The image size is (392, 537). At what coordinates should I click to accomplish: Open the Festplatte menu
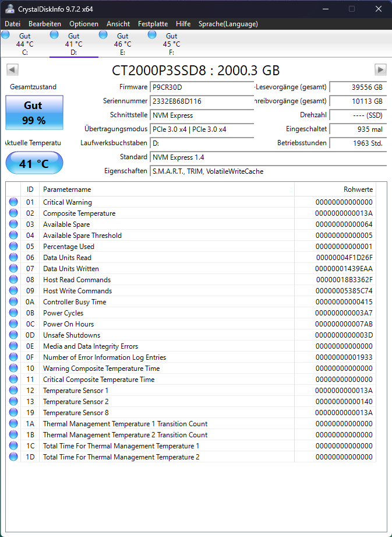coord(153,24)
